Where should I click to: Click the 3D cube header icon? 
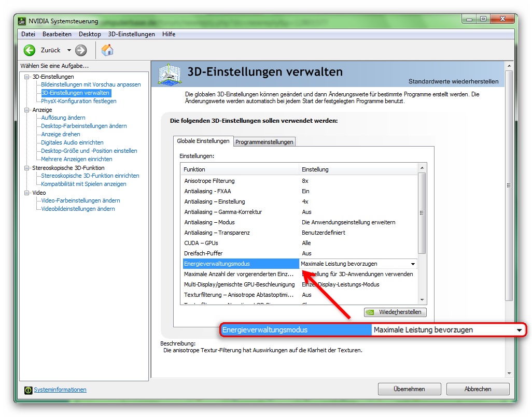170,74
